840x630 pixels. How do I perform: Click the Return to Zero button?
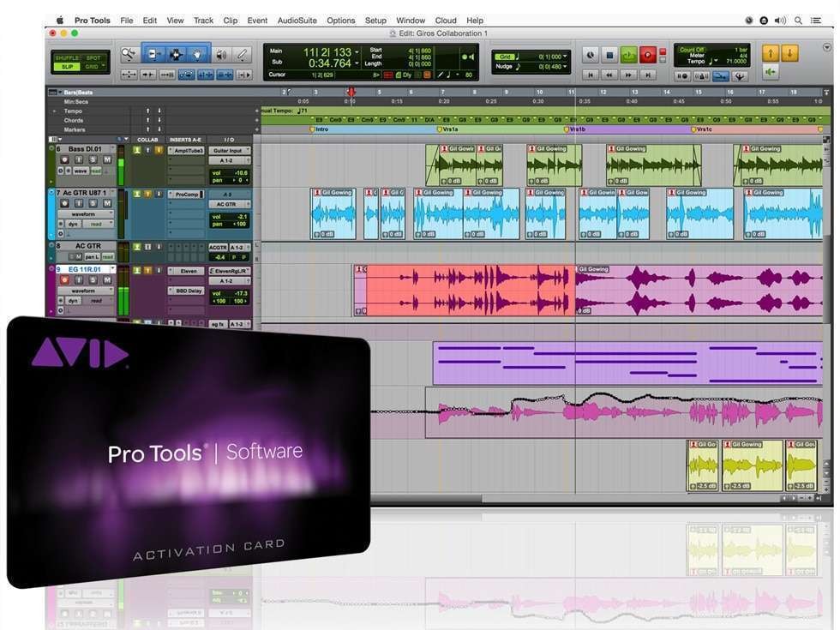(591, 75)
